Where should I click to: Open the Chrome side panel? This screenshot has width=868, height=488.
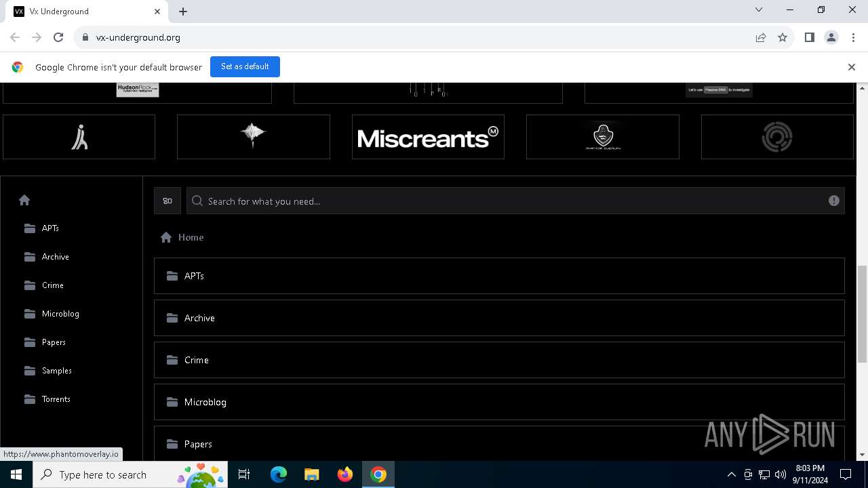tap(810, 37)
